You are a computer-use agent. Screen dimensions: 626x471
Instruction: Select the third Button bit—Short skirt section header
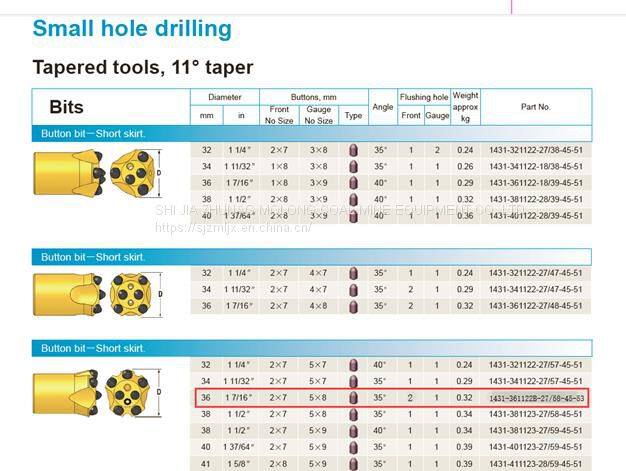click(x=93, y=348)
